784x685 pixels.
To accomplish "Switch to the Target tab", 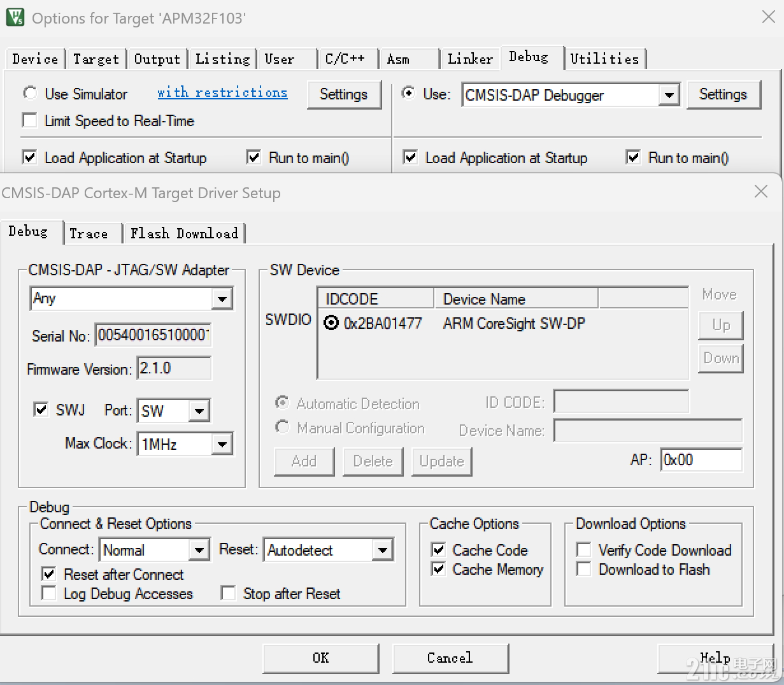I will pyautogui.click(x=96, y=59).
